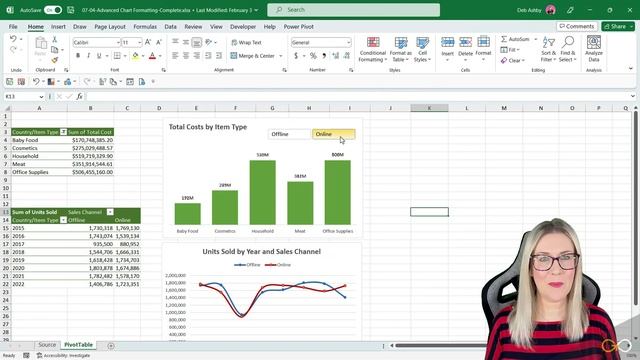Select the Online slicer button
This screenshot has height=360, width=640.
click(333, 134)
